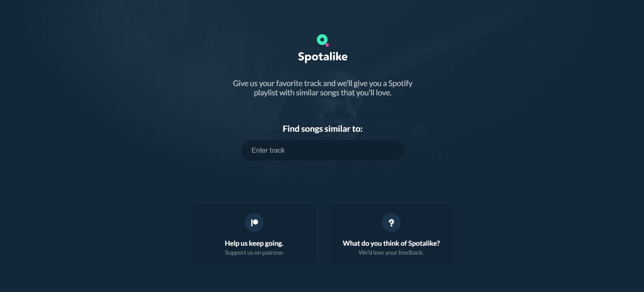Select the "Find songs similar to:" label
This screenshot has width=644, height=292.
tap(322, 129)
